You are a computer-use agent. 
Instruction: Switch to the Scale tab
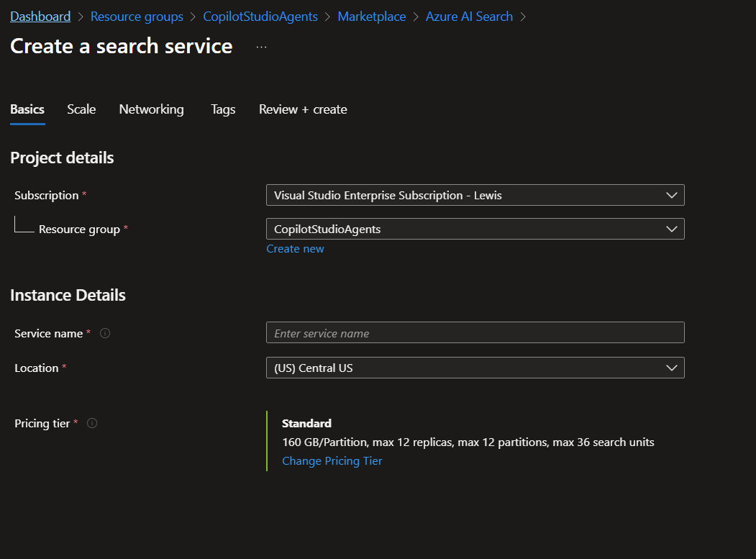[81, 109]
